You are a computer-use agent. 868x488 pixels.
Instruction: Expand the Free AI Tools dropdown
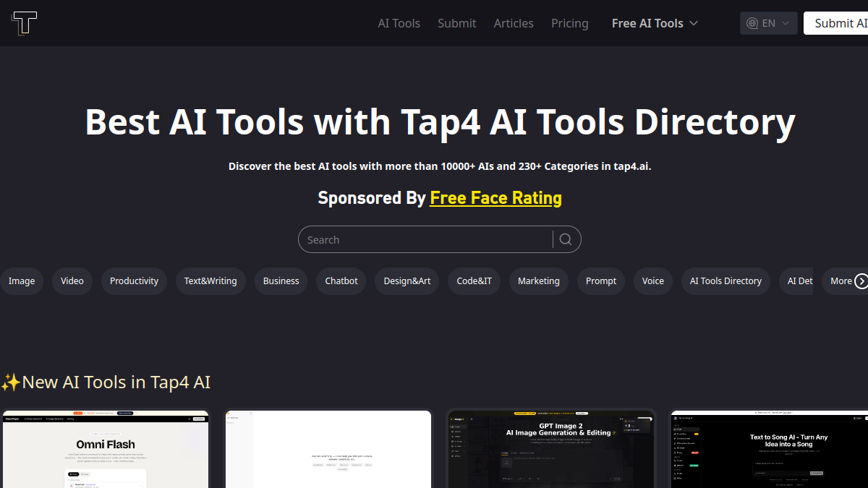655,23
